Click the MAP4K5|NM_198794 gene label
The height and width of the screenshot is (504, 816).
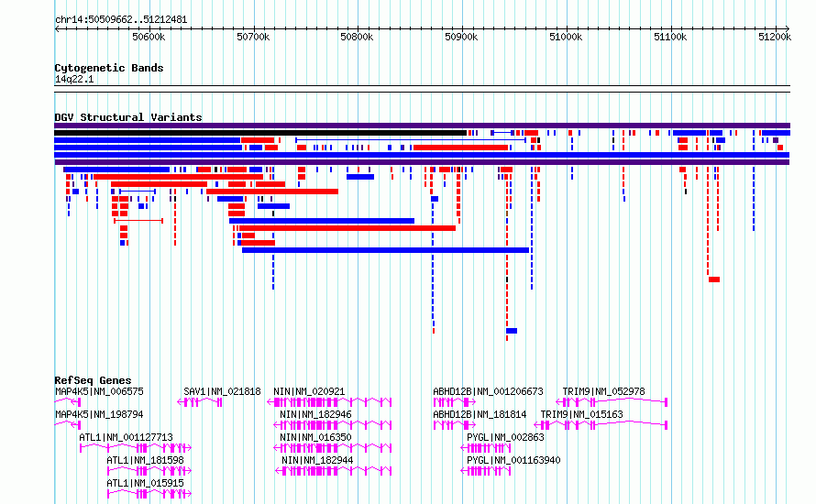[99, 414]
